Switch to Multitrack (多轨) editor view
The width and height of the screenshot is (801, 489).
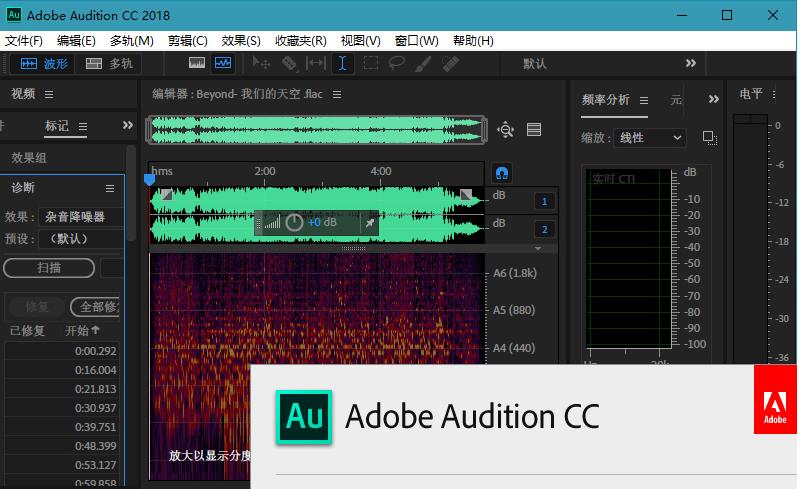point(109,63)
